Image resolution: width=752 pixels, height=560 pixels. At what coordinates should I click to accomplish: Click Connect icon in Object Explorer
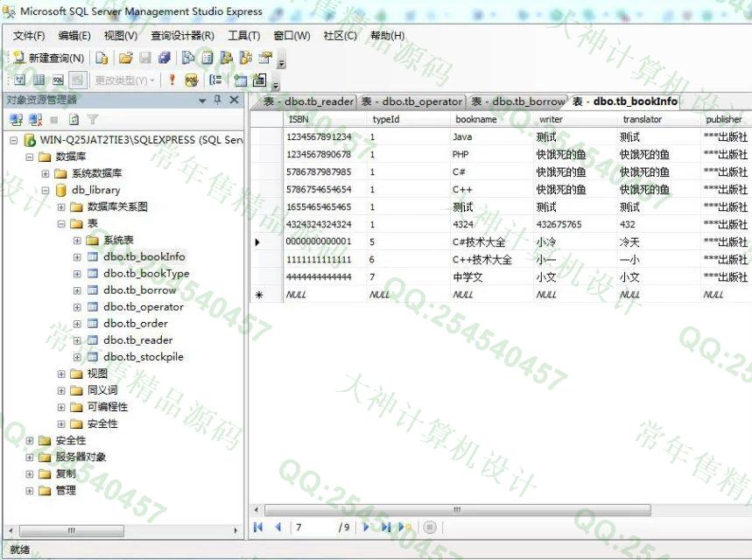(x=16, y=119)
